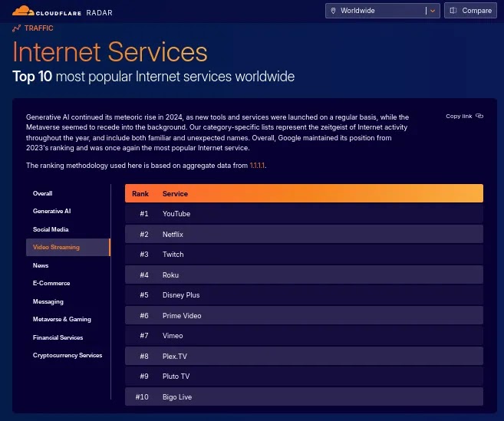The image size is (504, 421).
Task: Click the Copy link text
Action: coord(459,116)
